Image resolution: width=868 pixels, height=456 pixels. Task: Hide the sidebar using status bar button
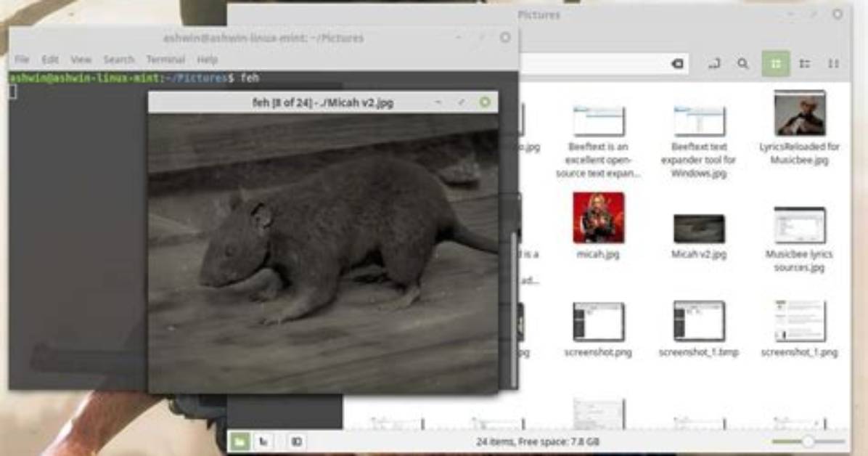coord(296,441)
